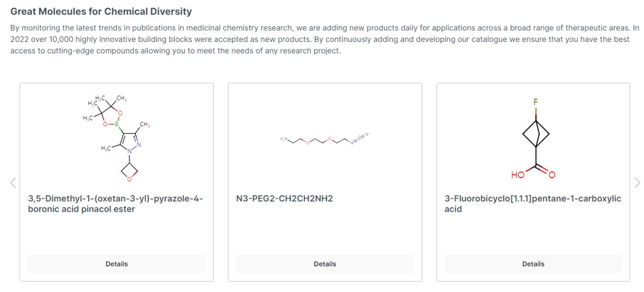Click the fluorine F label in the bicyclopentane structure

(536, 102)
